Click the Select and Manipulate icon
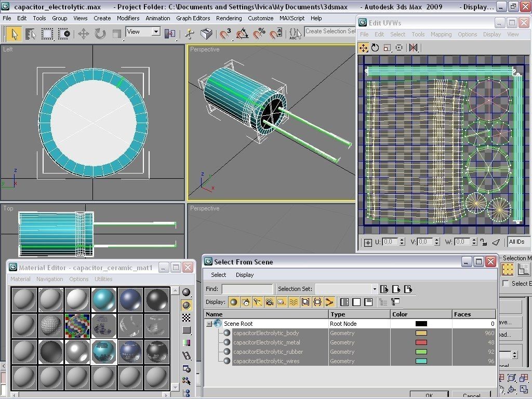Viewport: 532px width, 399px height. [x=189, y=34]
